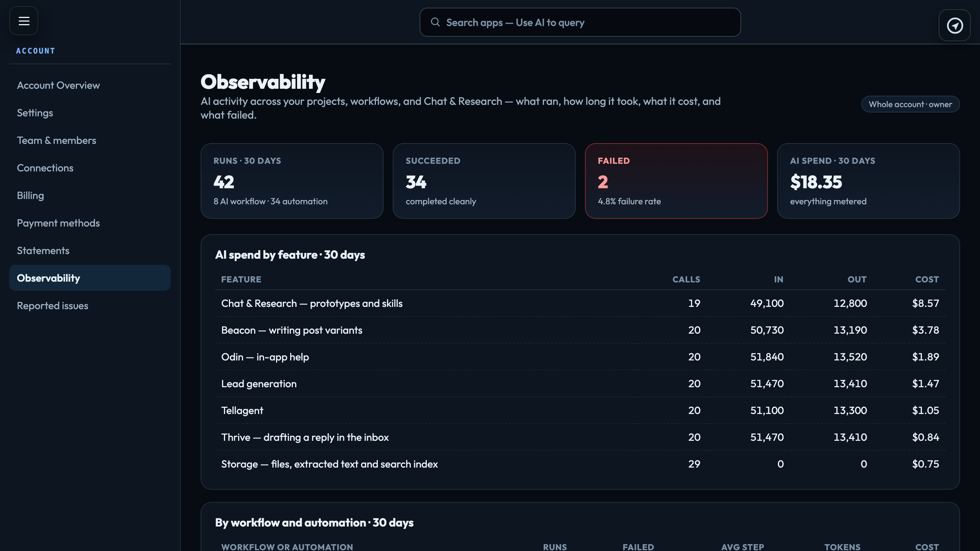This screenshot has height=551, width=980.
Task: Click the Runs · 30 days card
Action: tap(292, 181)
